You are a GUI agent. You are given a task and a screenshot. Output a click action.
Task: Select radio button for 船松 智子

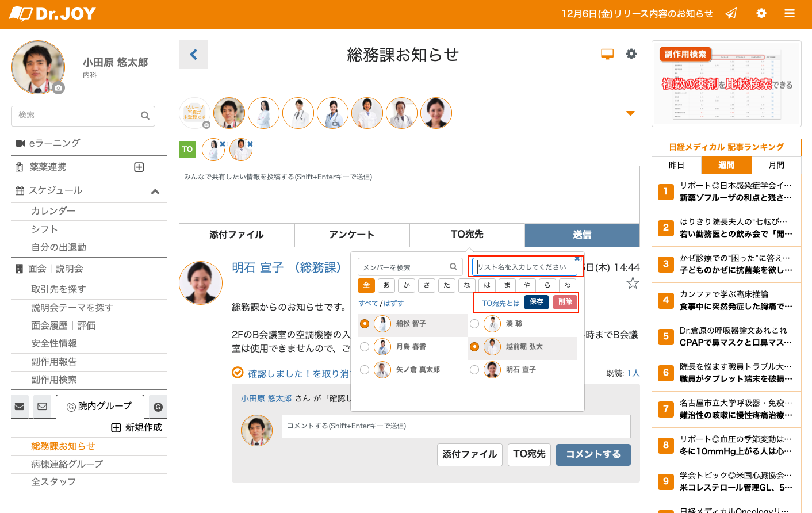click(365, 324)
